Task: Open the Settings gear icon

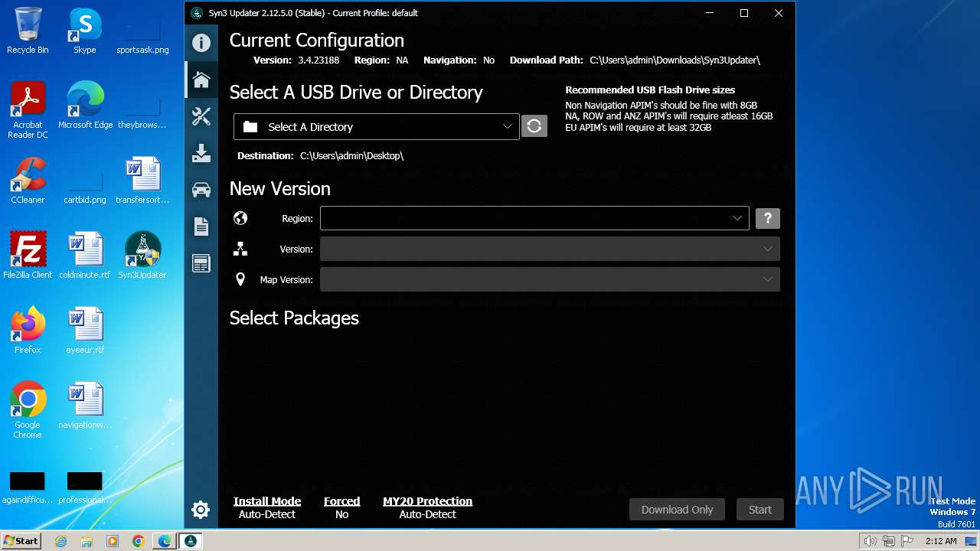Action: [201, 510]
